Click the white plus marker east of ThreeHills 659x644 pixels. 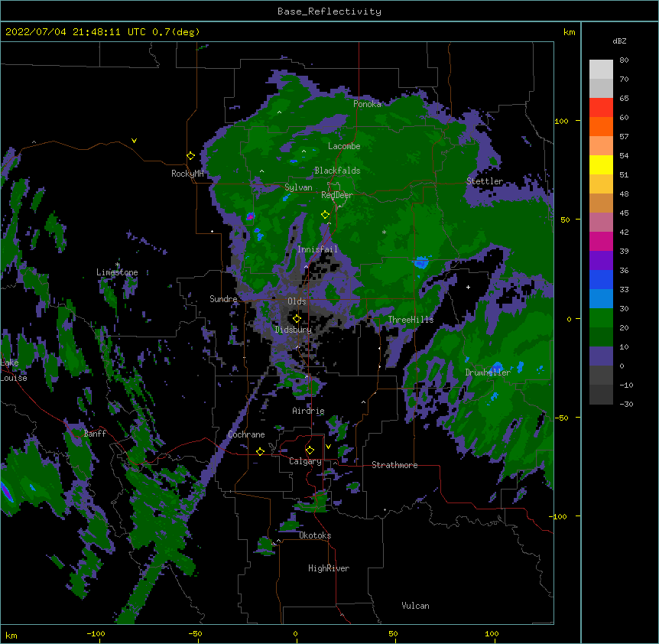click(x=468, y=287)
